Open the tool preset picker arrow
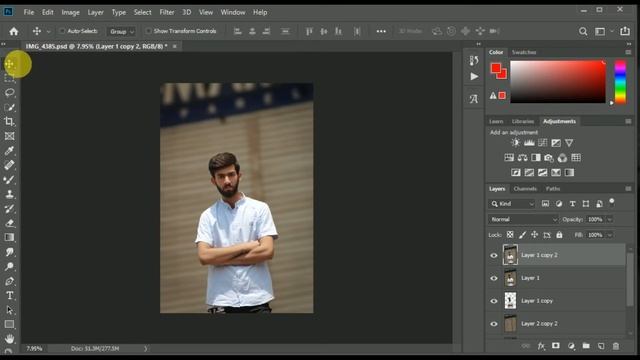This screenshot has height=360, width=640. click(x=49, y=31)
